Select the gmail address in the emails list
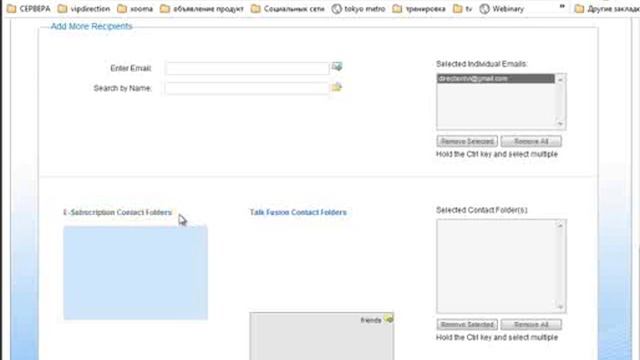The image size is (640, 360). pyautogui.click(x=496, y=78)
